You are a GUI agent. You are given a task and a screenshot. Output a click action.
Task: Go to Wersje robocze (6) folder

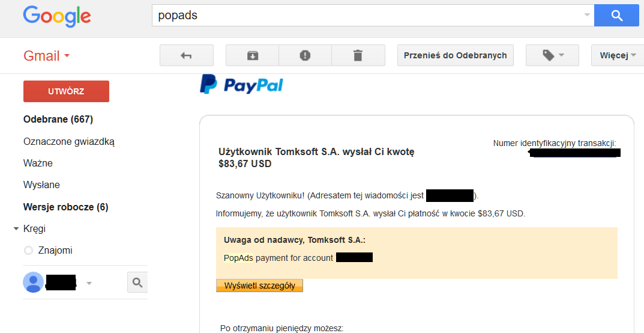(x=65, y=207)
